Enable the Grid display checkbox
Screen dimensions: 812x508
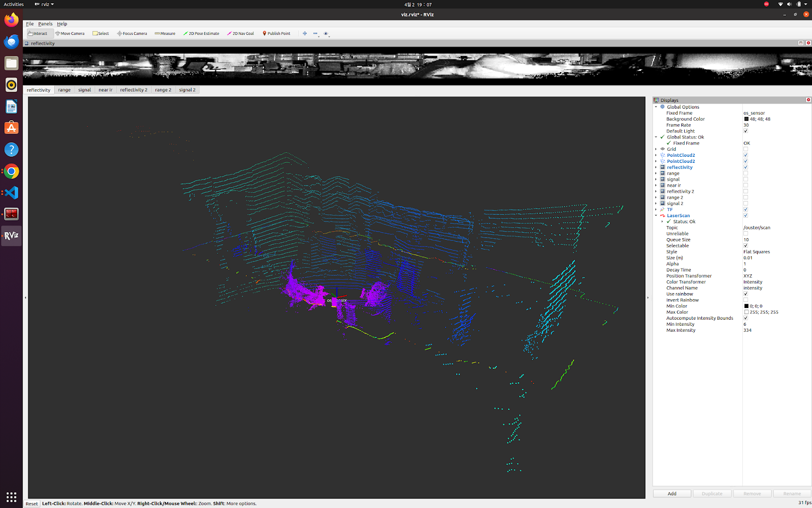pos(746,149)
